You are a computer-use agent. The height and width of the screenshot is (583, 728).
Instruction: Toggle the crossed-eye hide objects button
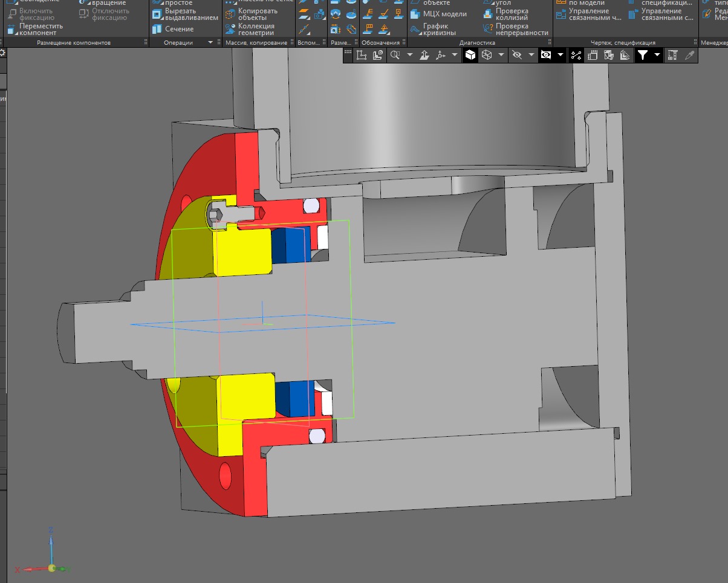tap(516, 56)
